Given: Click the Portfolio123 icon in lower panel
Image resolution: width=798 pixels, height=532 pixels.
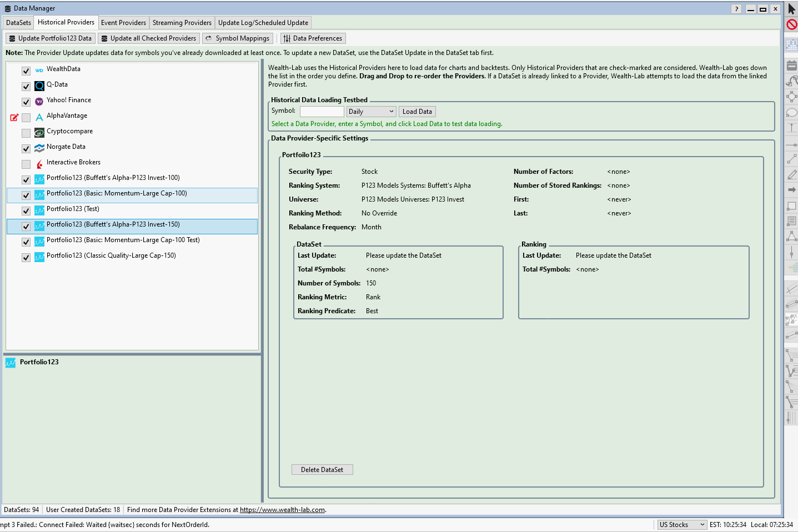Looking at the screenshot, I should point(11,363).
